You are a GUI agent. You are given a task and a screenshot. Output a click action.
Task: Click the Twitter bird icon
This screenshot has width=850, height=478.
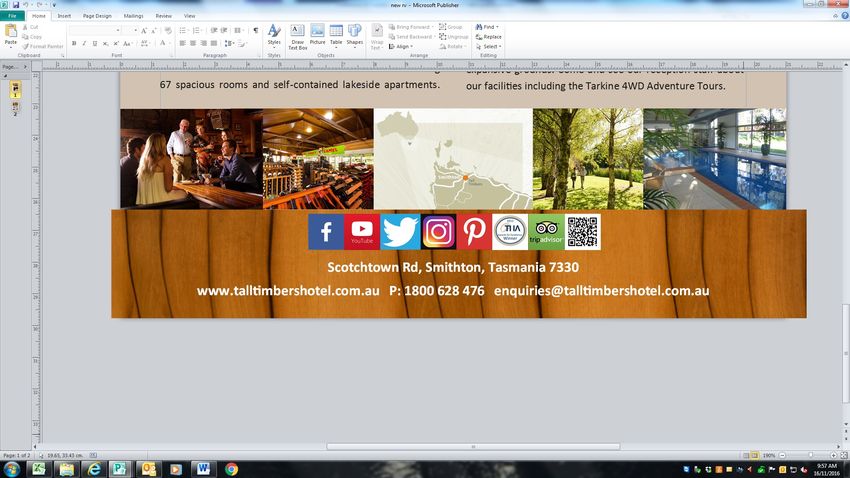tap(400, 232)
